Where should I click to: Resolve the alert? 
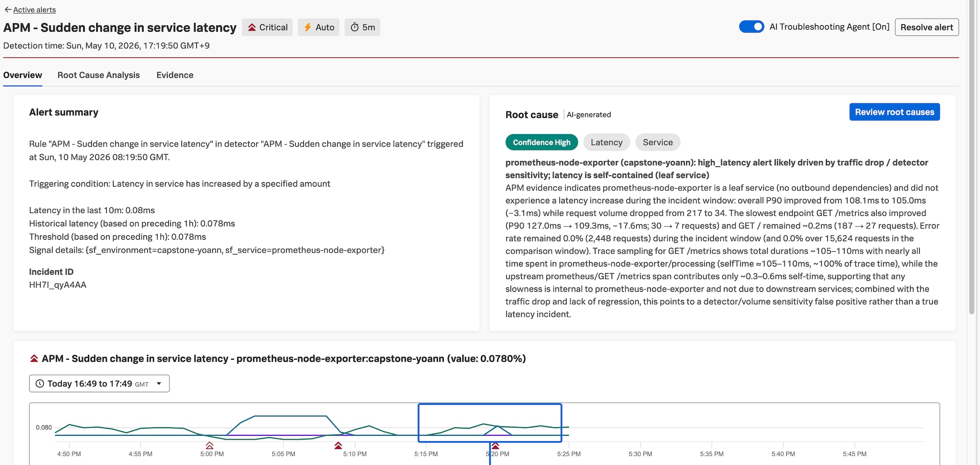[926, 27]
